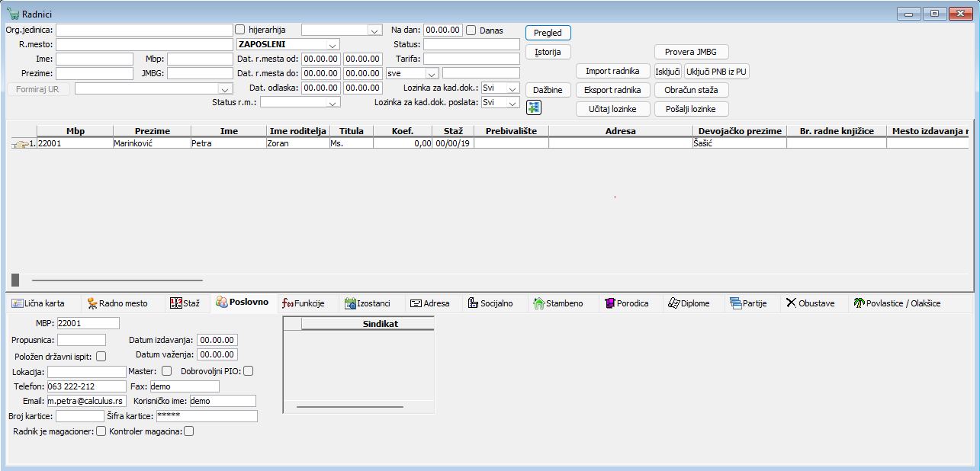Tick the Kontroler magacina checkbox
The image size is (980, 471).
tap(189, 432)
